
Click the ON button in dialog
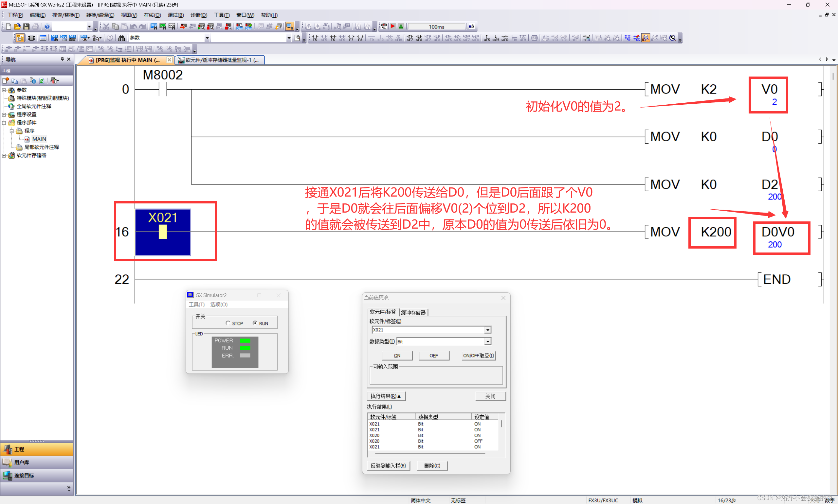[397, 356]
